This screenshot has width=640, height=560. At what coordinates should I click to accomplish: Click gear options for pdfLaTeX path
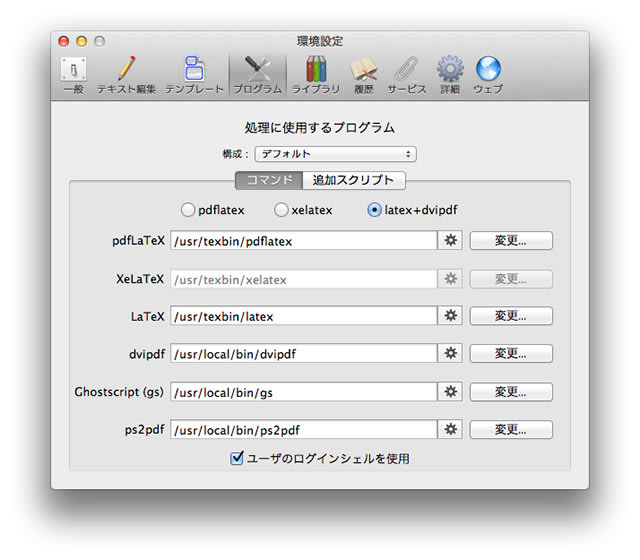pyautogui.click(x=450, y=240)
